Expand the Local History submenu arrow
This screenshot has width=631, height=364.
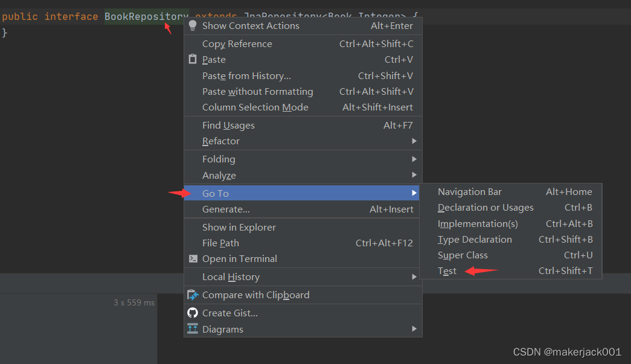tap(414, 276)
